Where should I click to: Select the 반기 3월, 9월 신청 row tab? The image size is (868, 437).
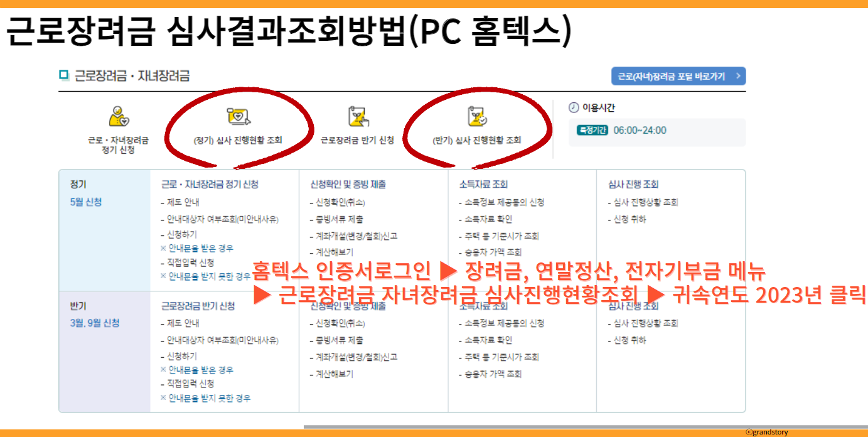click(x=105, y=351)
